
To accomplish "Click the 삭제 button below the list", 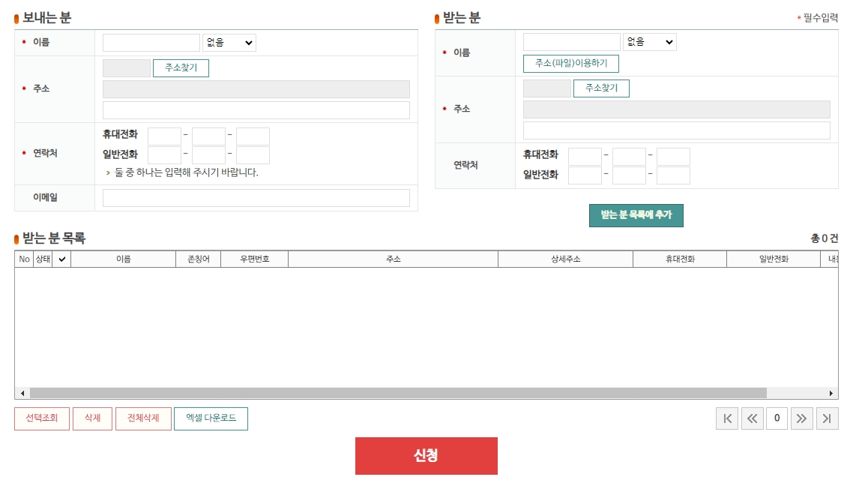I will point(92,418).
